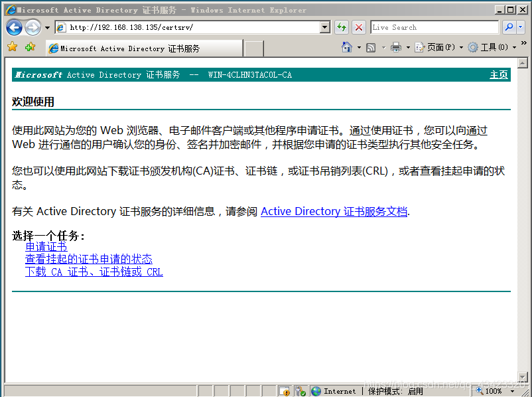Click Add to Favorites icon
Image resolution: width=532 pixels, height=397 pixels.
(31, 46)
